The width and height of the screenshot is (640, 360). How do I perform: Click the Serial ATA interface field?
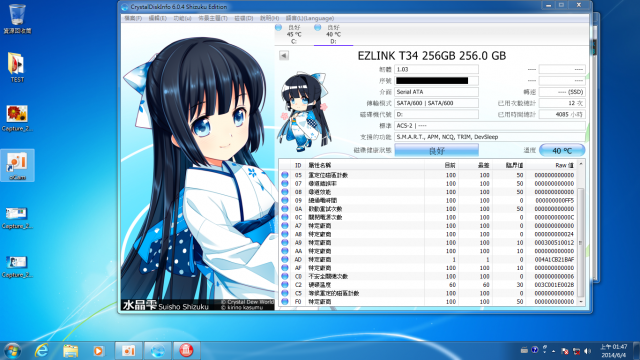pos(436,92)
